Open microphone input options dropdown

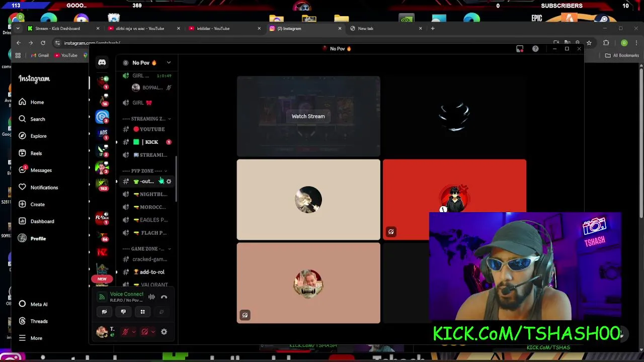[133, 332]
